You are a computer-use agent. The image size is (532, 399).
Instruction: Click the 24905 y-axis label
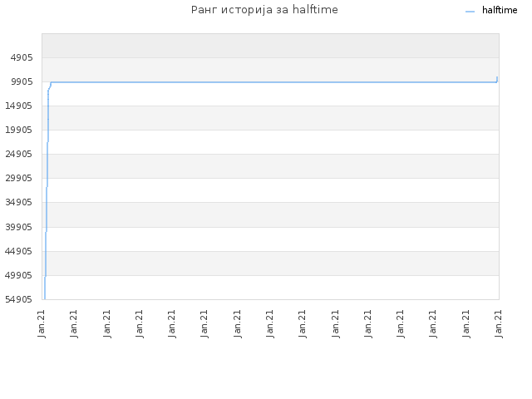(x=18, y=154)
